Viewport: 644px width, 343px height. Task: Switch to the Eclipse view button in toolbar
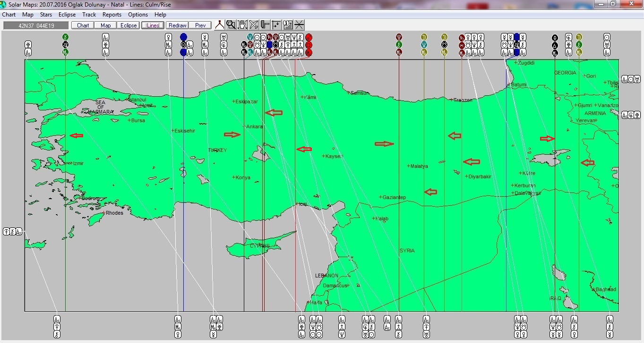coord(129,25)
